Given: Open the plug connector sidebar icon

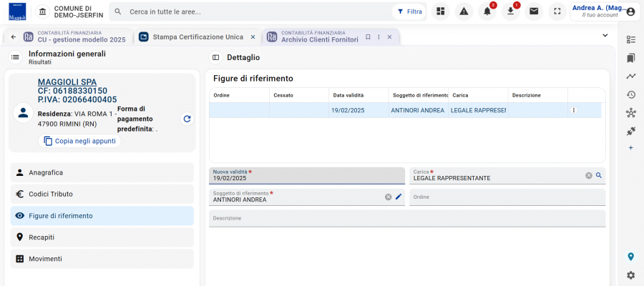Looking at the screenshot, I should [x=631, y=132].
